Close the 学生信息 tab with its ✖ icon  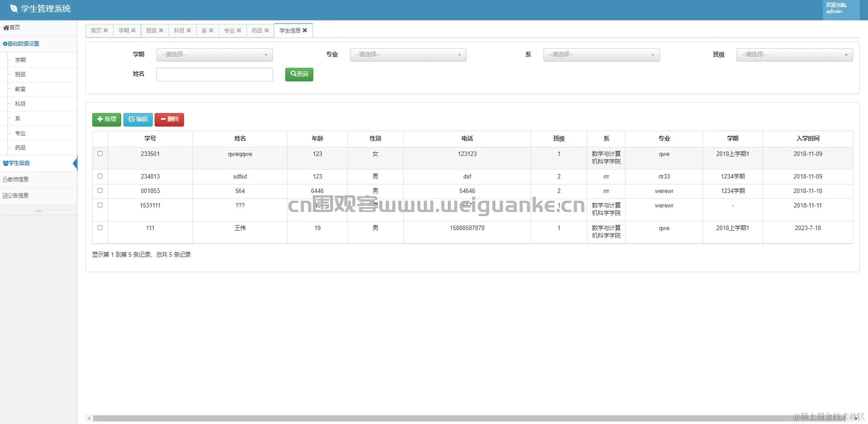[305, 30]
